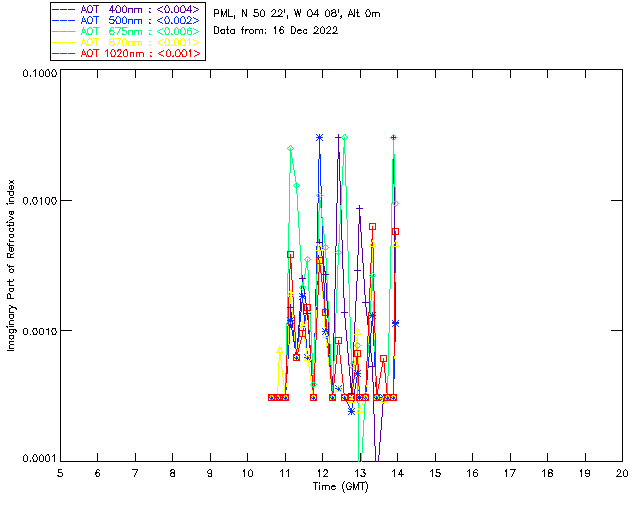Click the red square marker near 0.006 before hour 14
Viewport: 640px width, 512px height.
coord(395,232)
